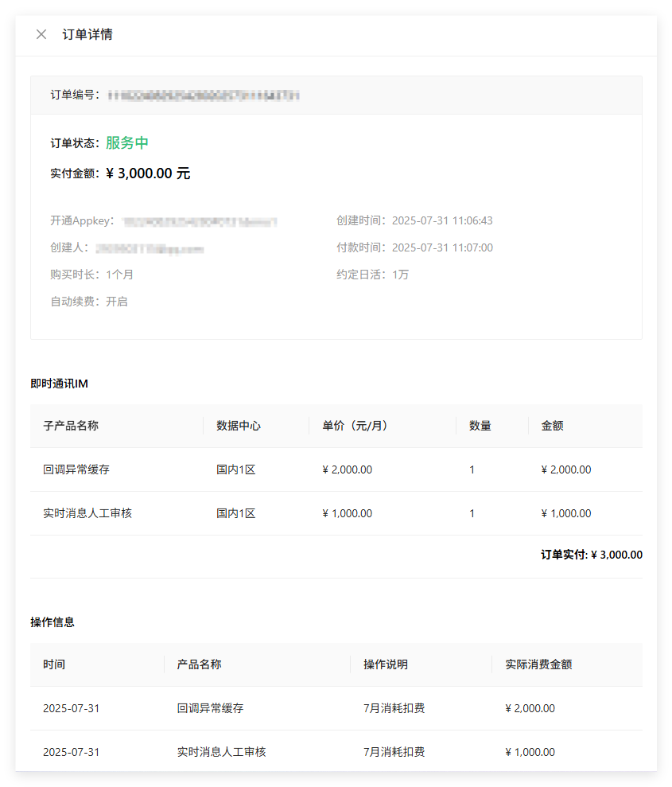
Task: Click the 订单详情 dialog title
Action: point(87,34)
